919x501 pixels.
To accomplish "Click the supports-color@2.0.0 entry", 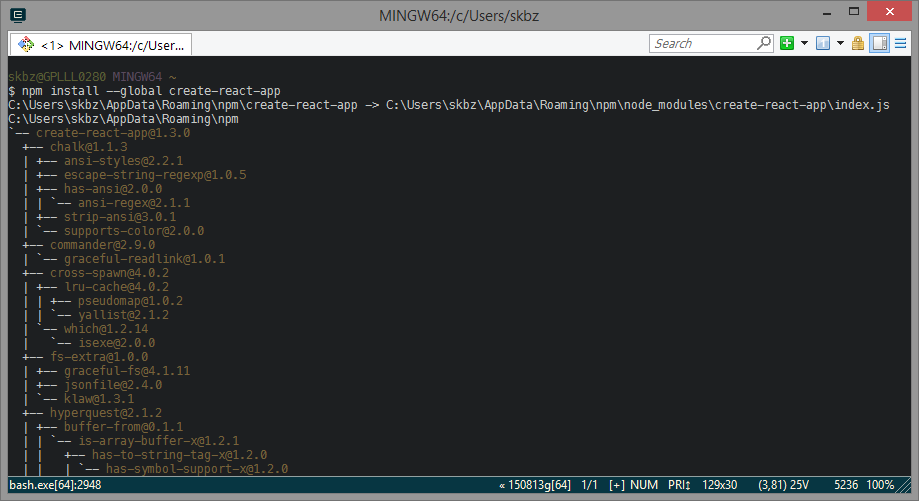I will (134, 231).
